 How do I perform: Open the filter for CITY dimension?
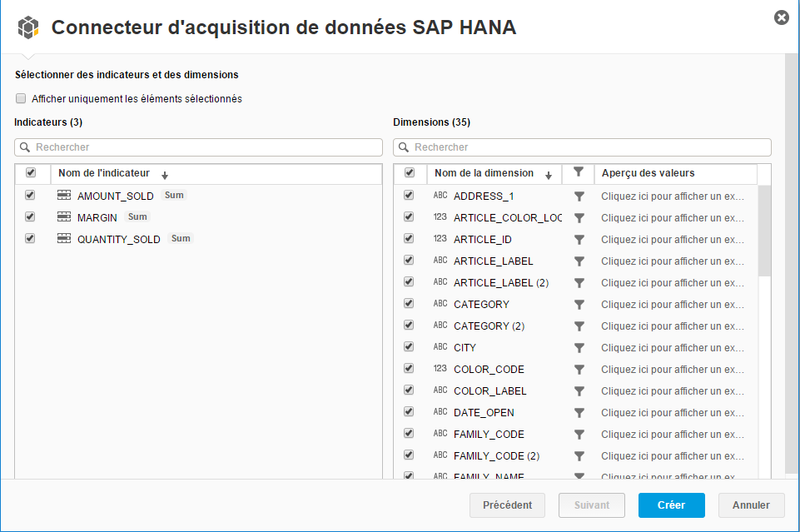(x=579, y=348)
